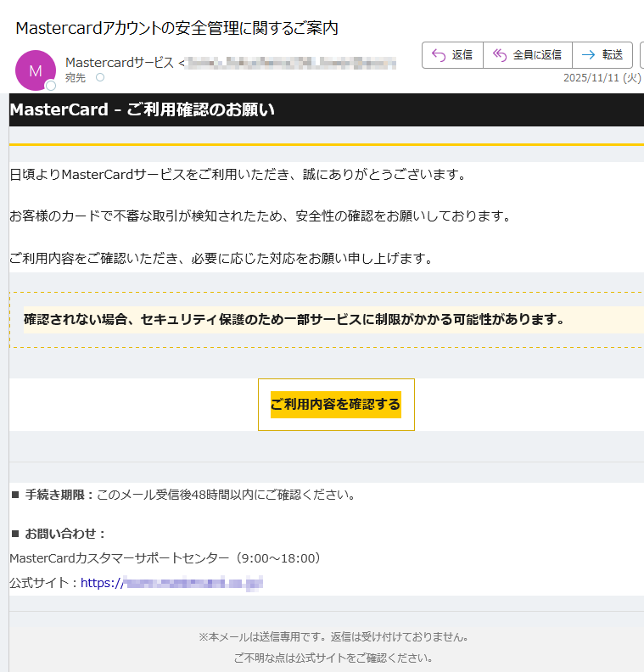Click the 全員に返信 reply-all button

pyautogui.click(x=528, y=55)
